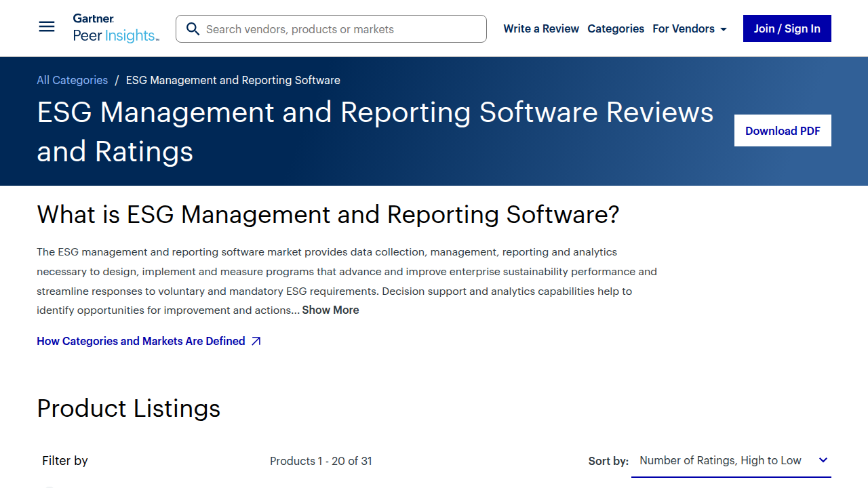Screen dimensions: 868x488
Task: Click the Products 1 - 20 of 31 text
Action: tap(321, 461)
